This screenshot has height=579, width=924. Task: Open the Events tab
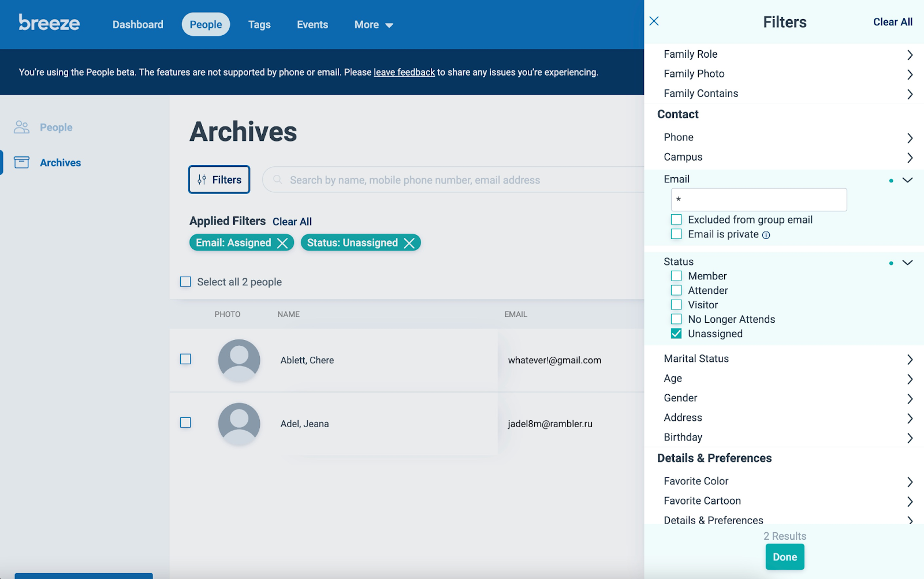(312, 25)
